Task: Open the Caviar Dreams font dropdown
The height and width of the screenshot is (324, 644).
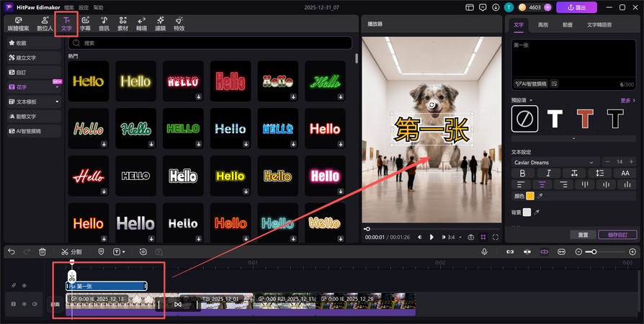Action: [555, 162]
